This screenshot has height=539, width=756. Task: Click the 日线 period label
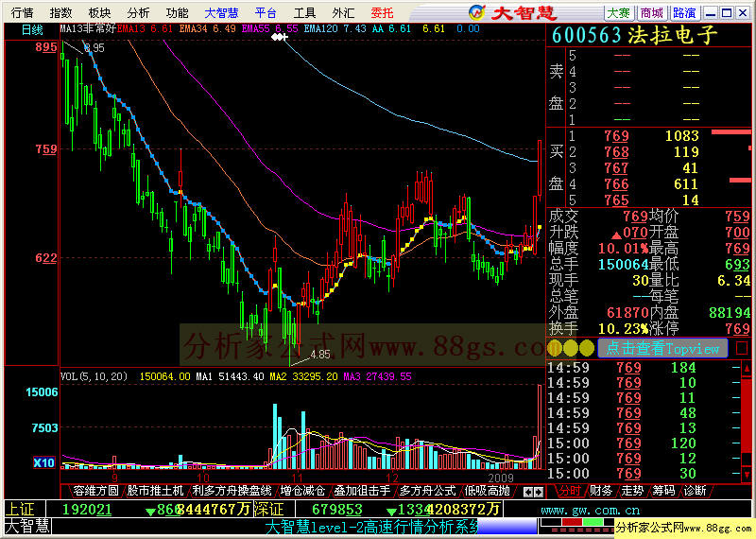click(x=32, y=30)
